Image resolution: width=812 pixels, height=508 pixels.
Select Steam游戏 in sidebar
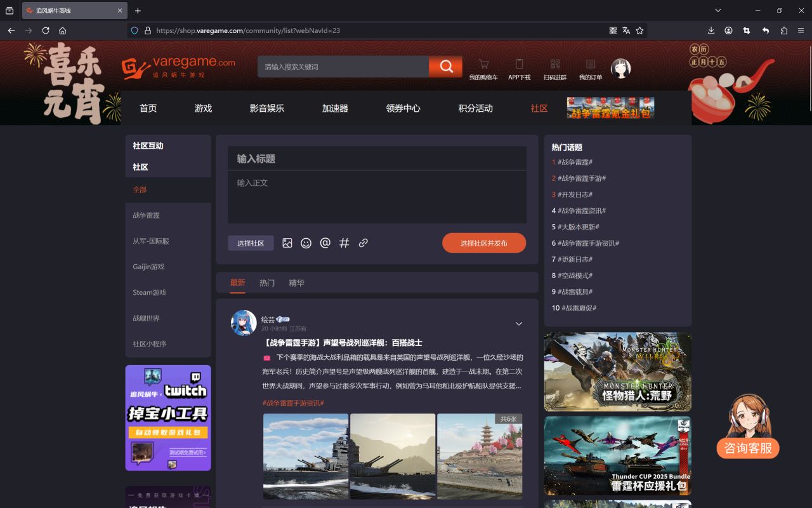point(168,293)
